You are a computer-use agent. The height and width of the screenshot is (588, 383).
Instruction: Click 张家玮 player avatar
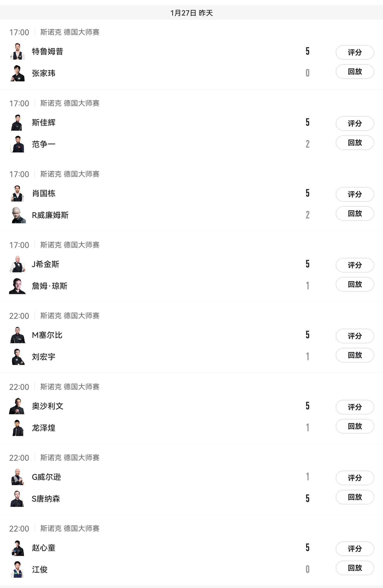(17, 73)
